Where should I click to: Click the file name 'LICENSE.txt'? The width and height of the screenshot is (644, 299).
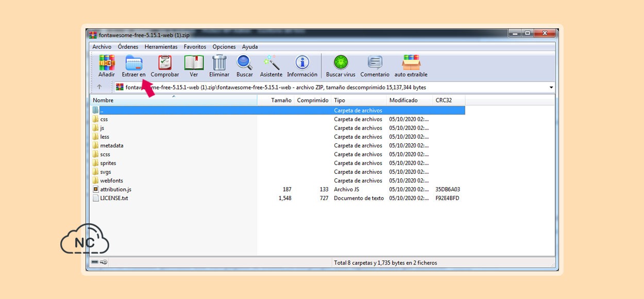click(114, 198)
